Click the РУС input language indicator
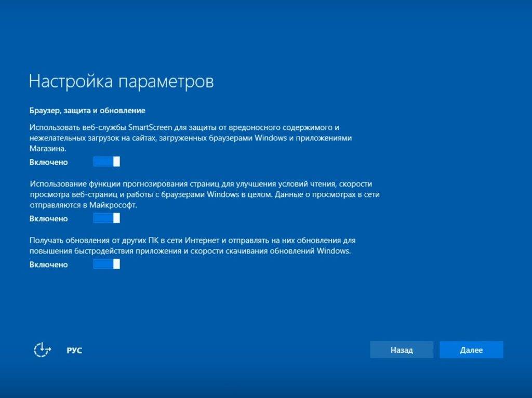This screenshot has width=532, height=398. 74,350
